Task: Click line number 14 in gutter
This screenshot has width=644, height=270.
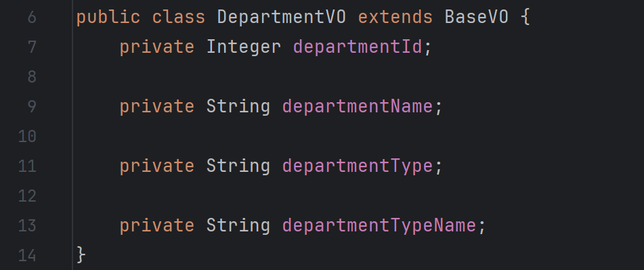Action: coord(27,256)
